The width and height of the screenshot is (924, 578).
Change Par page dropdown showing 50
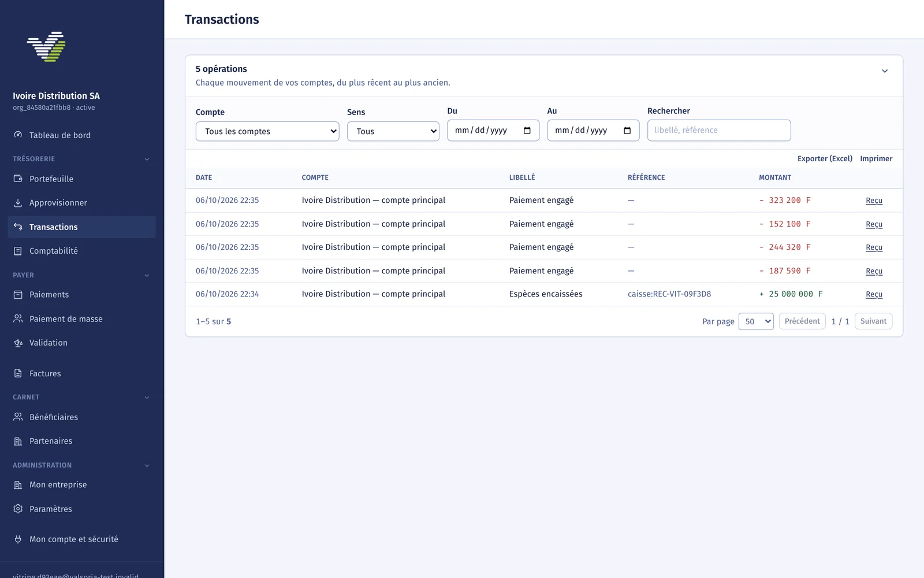(x=755, y=321)
